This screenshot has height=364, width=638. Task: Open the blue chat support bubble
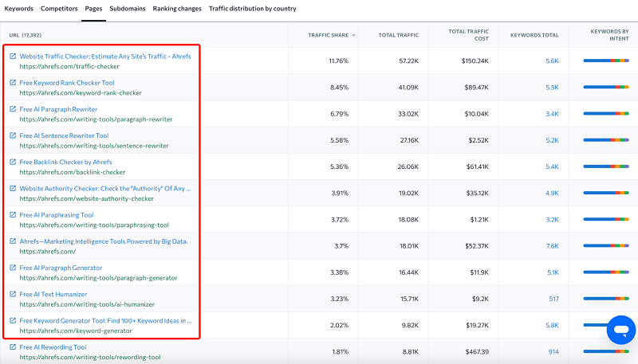tap(621, 330)
